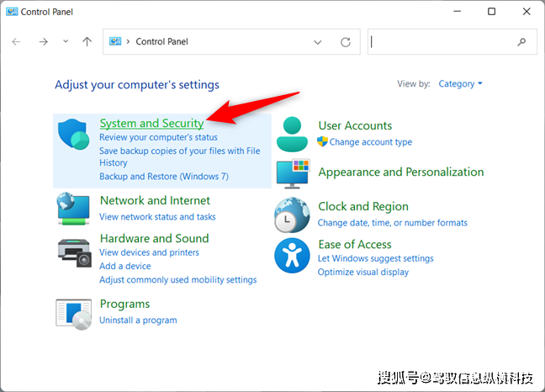Open Programs category
The image size is (545, 392).
tap(124, 304)
